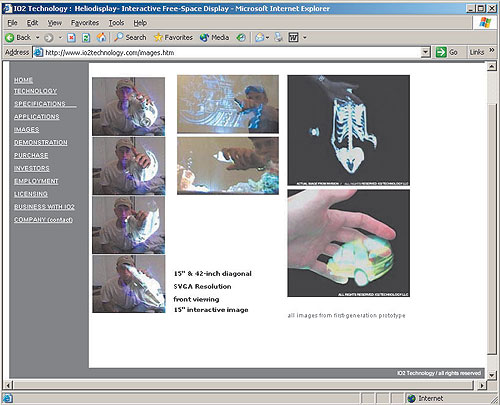Click the History toolbar icon
Image resolution: width=500 pixels, height=405 pixels.
pyautogui.click(x=241, y=38)
